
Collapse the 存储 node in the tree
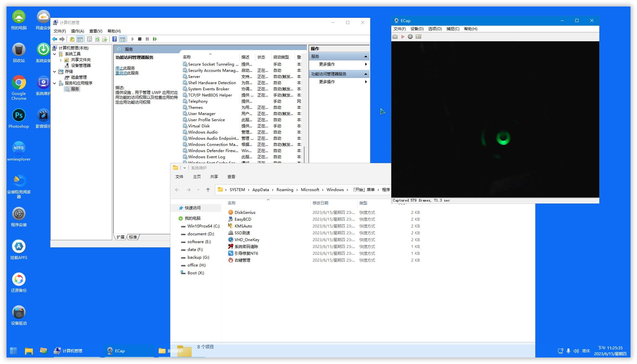pyautogui.click(x=55, y=71)
